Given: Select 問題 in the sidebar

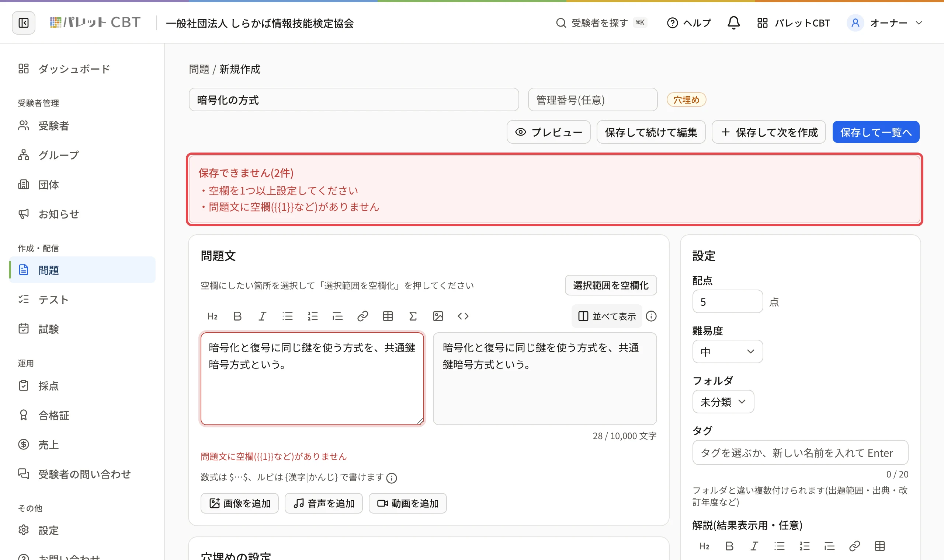Looking at the screenshot, I should click(x=82, y=270).
